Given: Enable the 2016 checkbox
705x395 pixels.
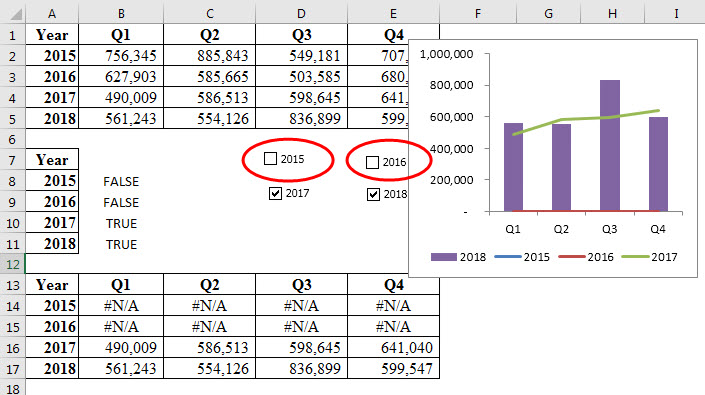Looking at the screenshot, I should [x=372, y=162].
